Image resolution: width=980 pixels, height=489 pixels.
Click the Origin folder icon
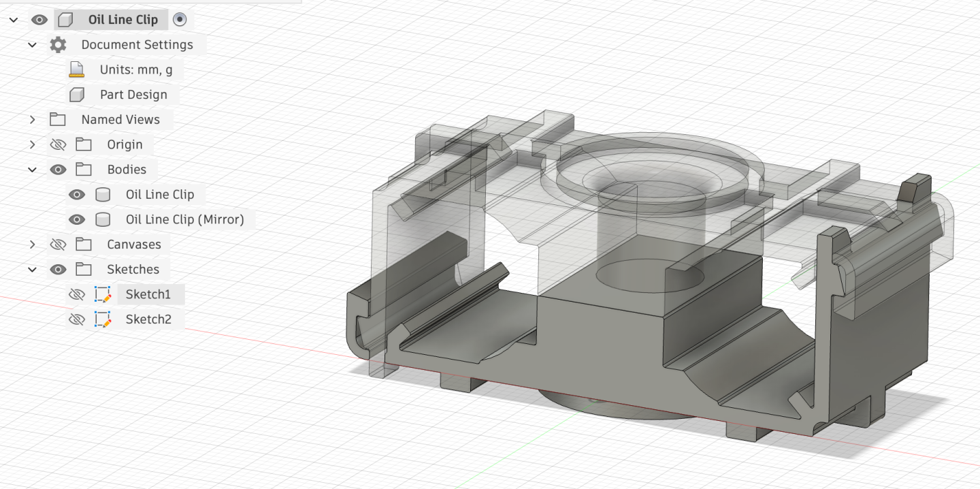84,144
